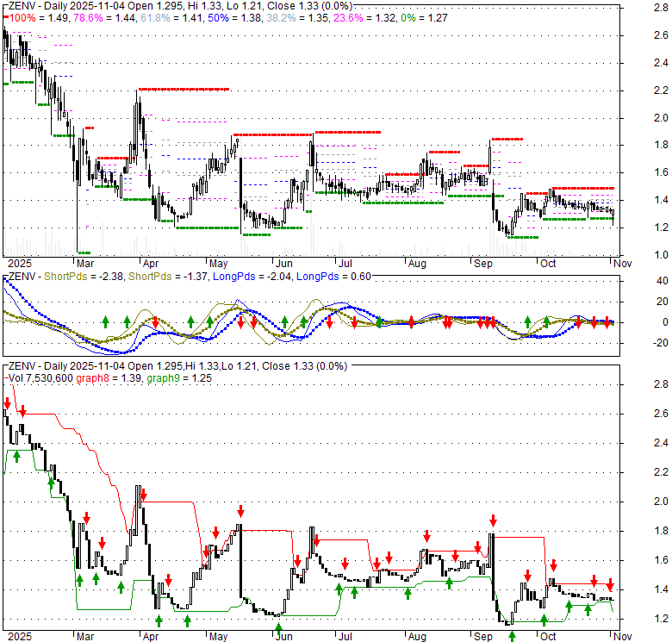Click the long black mid-May gap-down candle, bottom chart
The image size is (672, 642).
coord(241,561)
